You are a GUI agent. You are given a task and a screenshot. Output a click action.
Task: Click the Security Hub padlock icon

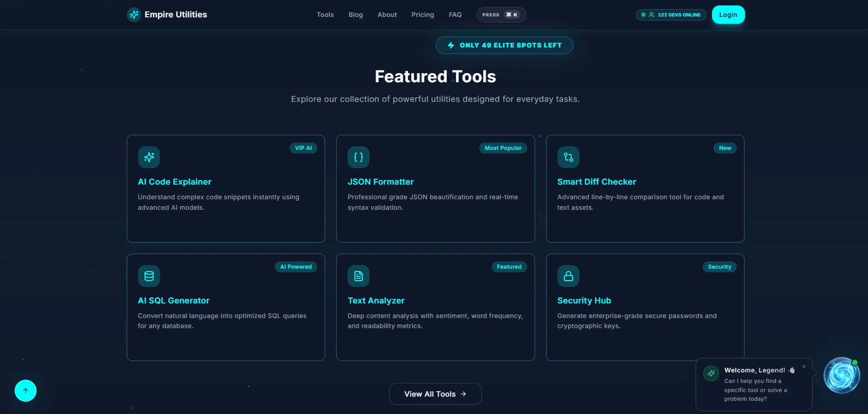coord(568,276)
